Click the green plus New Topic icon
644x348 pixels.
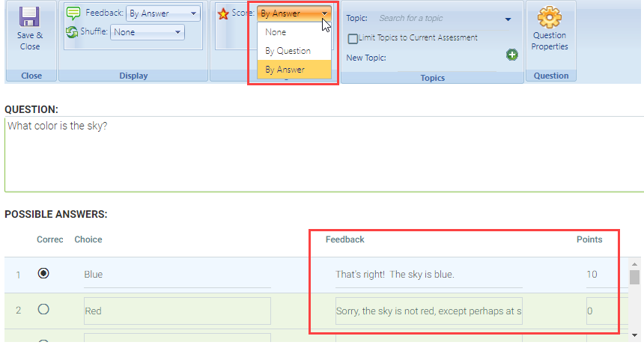(x=511, y=55)
